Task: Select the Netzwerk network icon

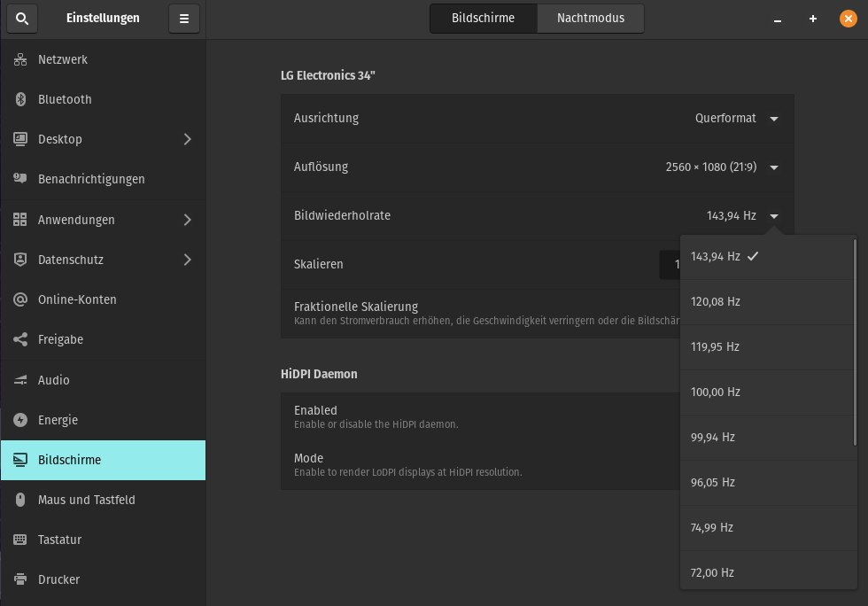Action: tap(20, 59)
